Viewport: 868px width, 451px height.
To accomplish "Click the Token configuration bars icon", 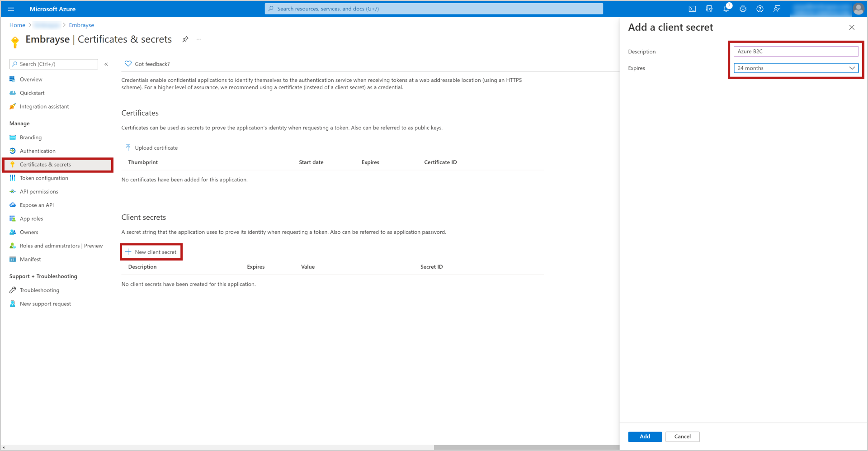I will coord(13,178).
